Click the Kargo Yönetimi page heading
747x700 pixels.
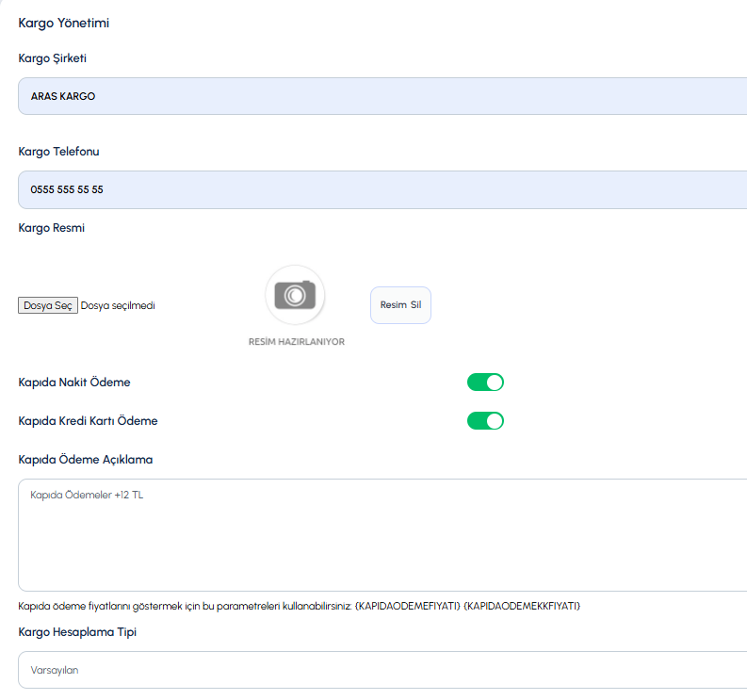tap(64, 23)
